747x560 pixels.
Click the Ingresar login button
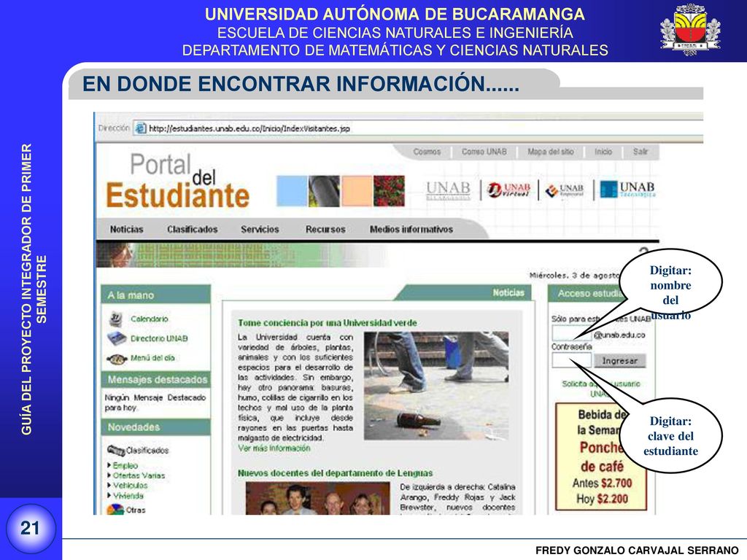click(x=620, y=361)
